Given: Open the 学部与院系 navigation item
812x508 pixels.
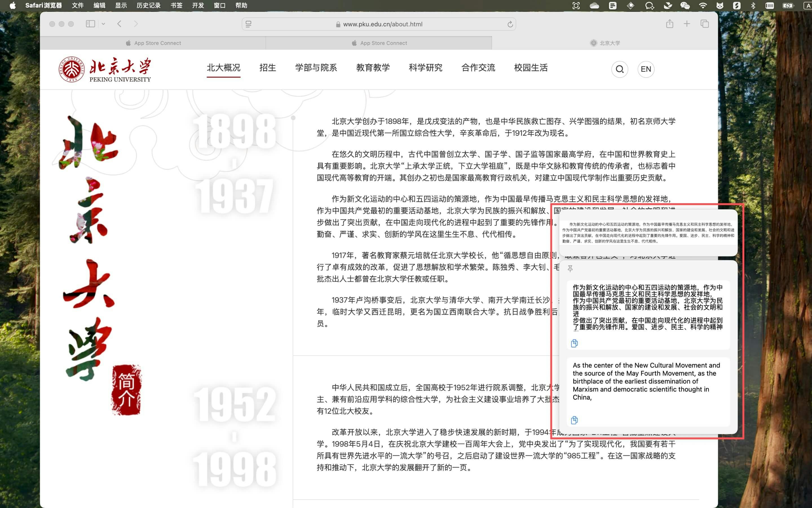Looking at the screenshot, I should point(316,67).
